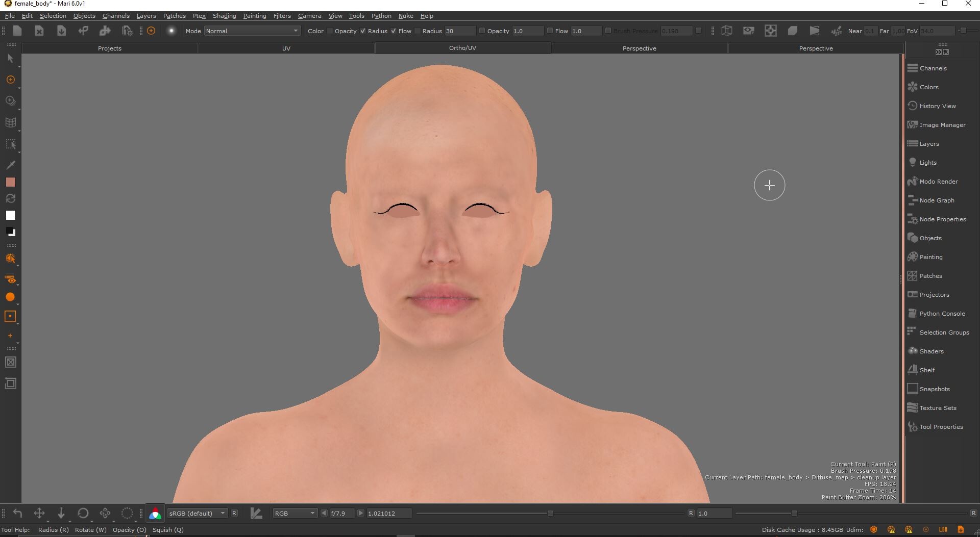Open the Painting menu

[254, 16]
